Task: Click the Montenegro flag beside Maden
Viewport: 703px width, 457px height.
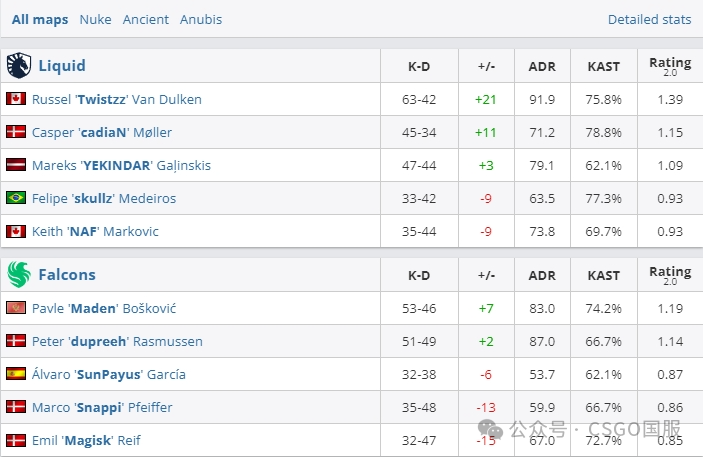Action: (x=15, y=308)
